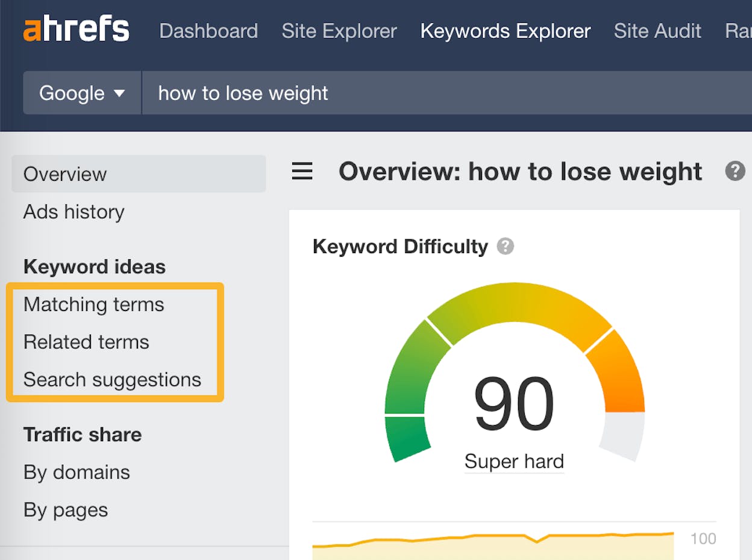Go to Keywords Explorer

[506, 31]
